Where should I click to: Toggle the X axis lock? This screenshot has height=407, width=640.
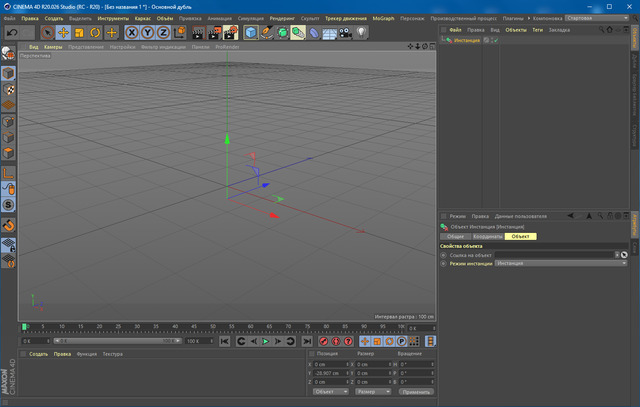(x=131, y=33)
